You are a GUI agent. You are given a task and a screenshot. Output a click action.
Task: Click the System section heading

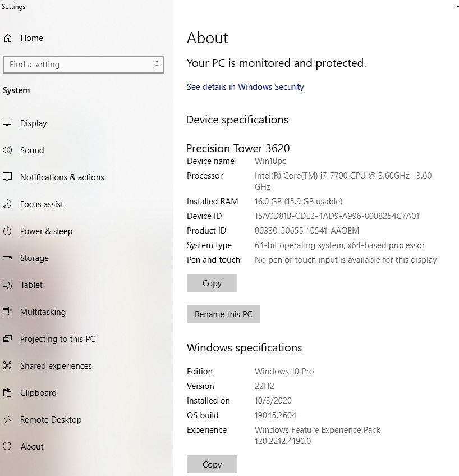(16, 90)
